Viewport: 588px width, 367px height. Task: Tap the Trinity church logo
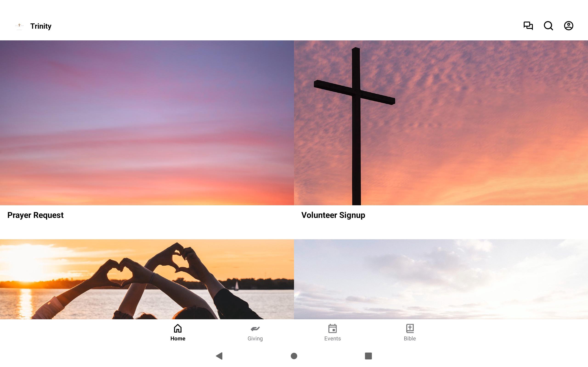pos(20,26)
